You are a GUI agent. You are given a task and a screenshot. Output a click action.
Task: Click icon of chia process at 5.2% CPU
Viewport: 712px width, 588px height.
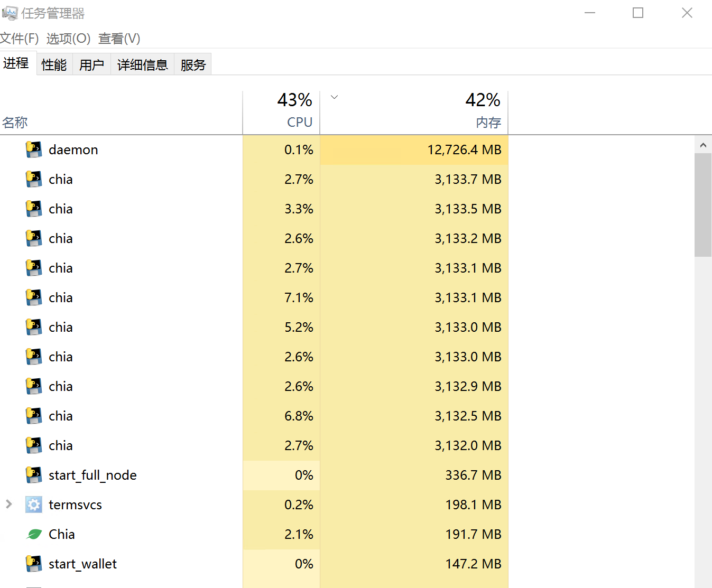click(x=34, y=328)
